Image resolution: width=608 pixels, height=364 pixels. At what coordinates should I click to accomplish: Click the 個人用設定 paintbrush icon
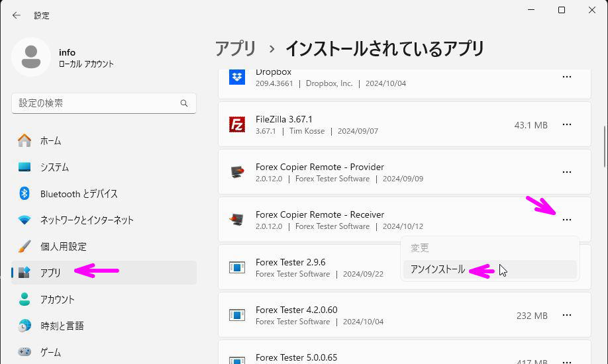(25, 246)
